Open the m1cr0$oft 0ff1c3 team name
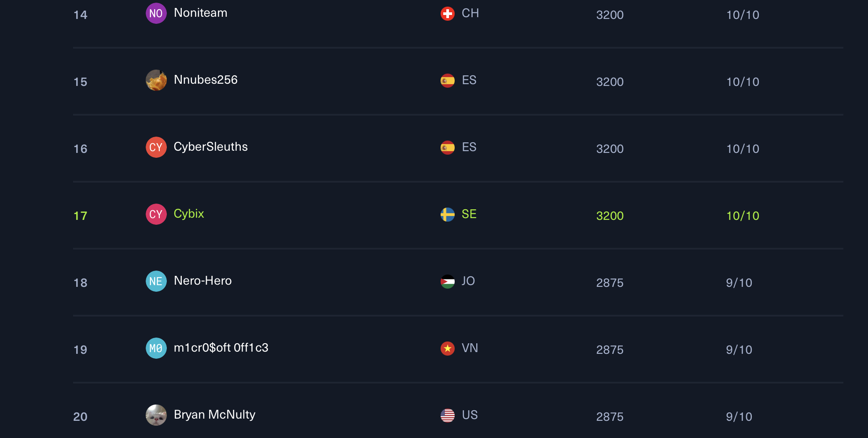The height and width of the screenshot is (438, 868). pos(221,348)
